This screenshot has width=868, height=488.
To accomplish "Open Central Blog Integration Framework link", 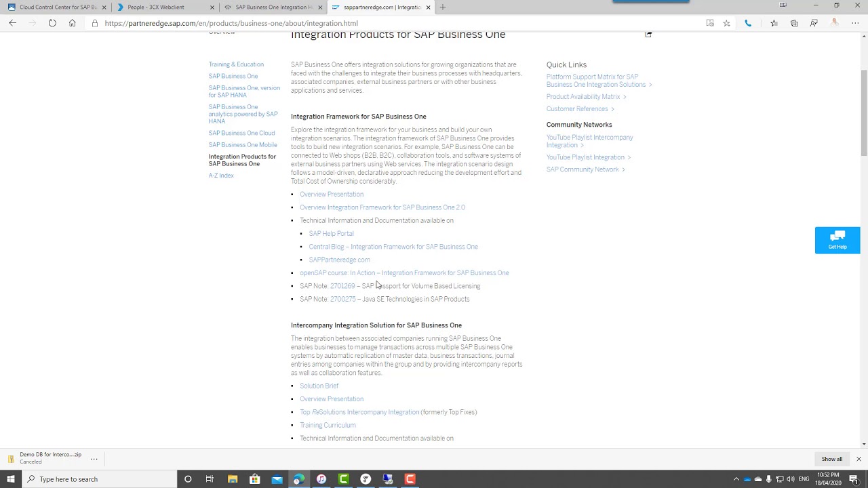I will (393, 247).
